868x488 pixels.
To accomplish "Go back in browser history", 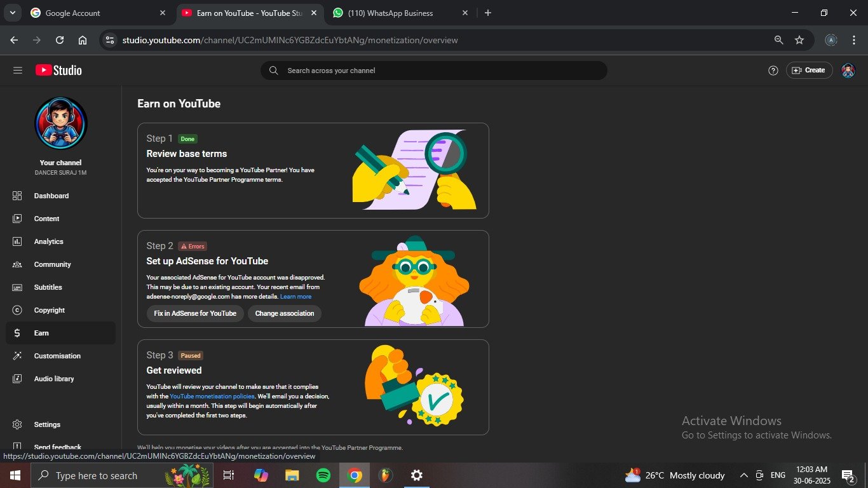I will point(14,40).
